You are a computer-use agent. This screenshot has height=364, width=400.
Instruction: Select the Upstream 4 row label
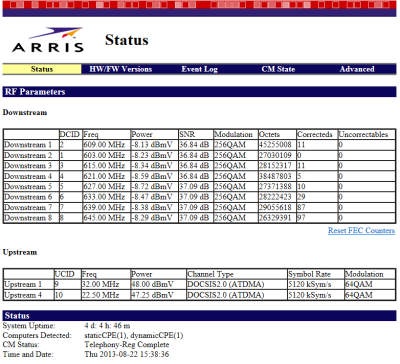23,295
